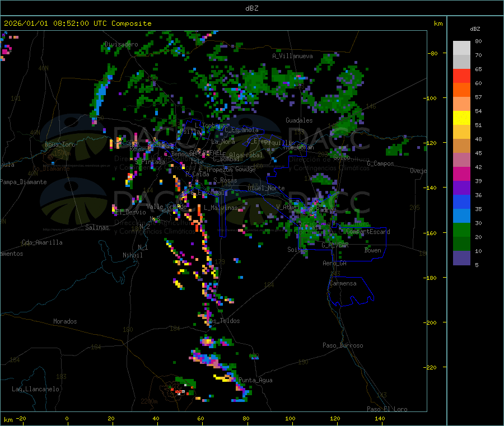
Task: Click the G_Campos location label
Action: (381, 163)
